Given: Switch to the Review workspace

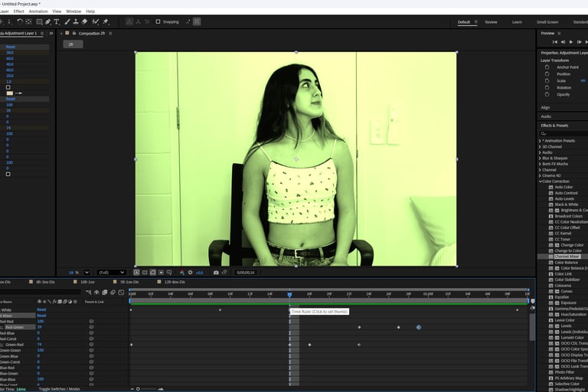Looking at the screenshot, I should [x=491, y=22].
